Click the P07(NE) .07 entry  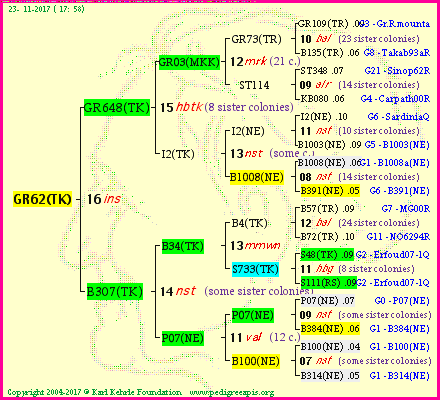(x=327, y=301)
